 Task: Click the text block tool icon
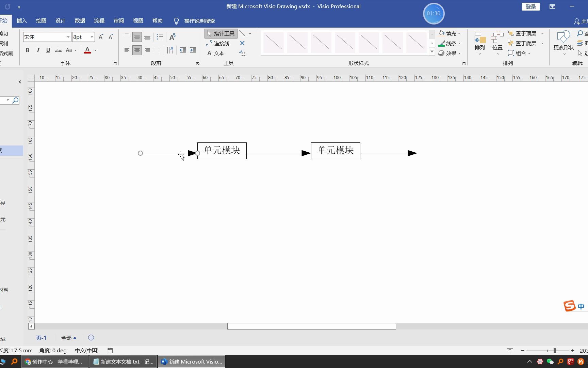pos(242,53)
